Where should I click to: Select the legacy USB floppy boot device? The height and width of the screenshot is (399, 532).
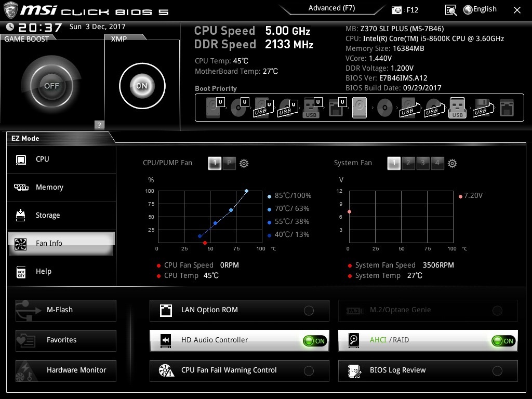coord(483,108)
